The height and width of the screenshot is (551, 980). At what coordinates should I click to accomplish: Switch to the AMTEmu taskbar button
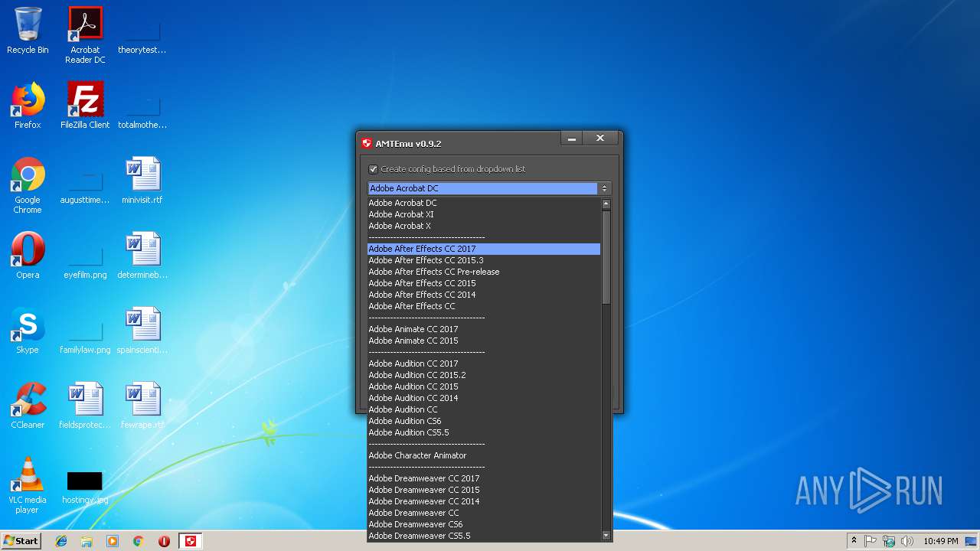point(191,541)
